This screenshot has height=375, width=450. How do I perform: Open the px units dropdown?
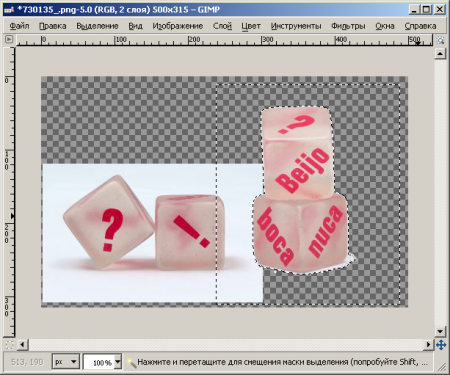point(66,362)
